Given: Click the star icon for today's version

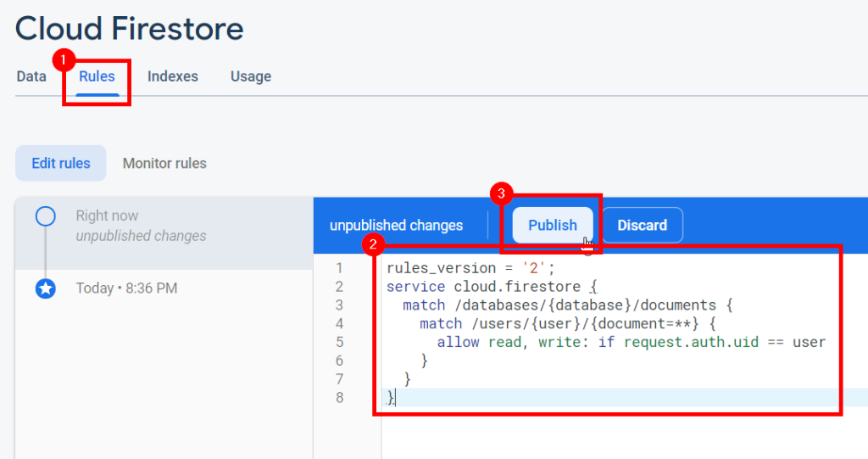Looking at the screenshot, I should [x=45, y=288].
